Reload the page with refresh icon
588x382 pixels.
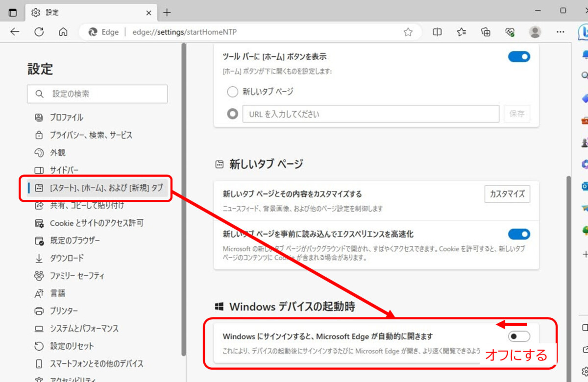pos(39,32)
